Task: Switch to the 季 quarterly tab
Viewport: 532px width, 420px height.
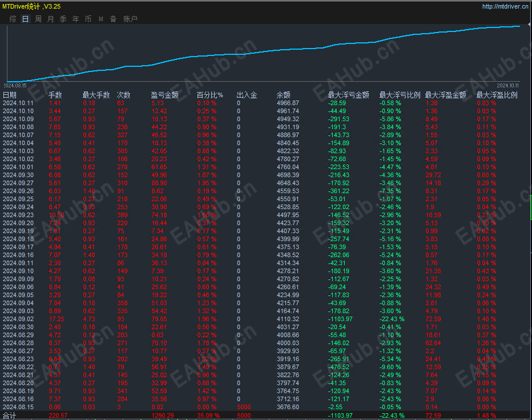Action: point(63,19)
